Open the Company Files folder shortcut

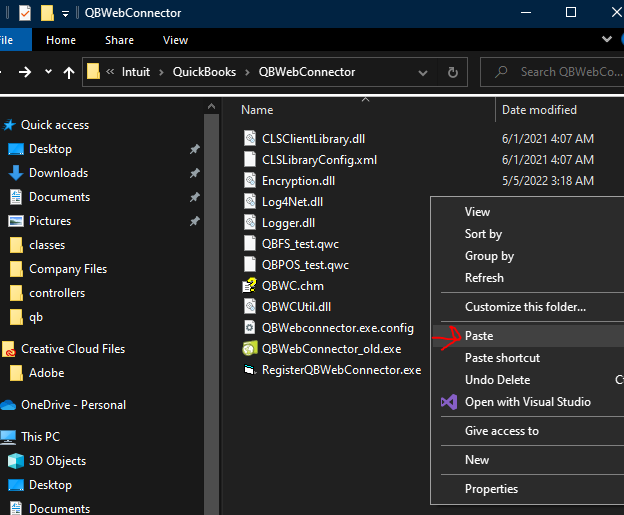click(68, 269)
